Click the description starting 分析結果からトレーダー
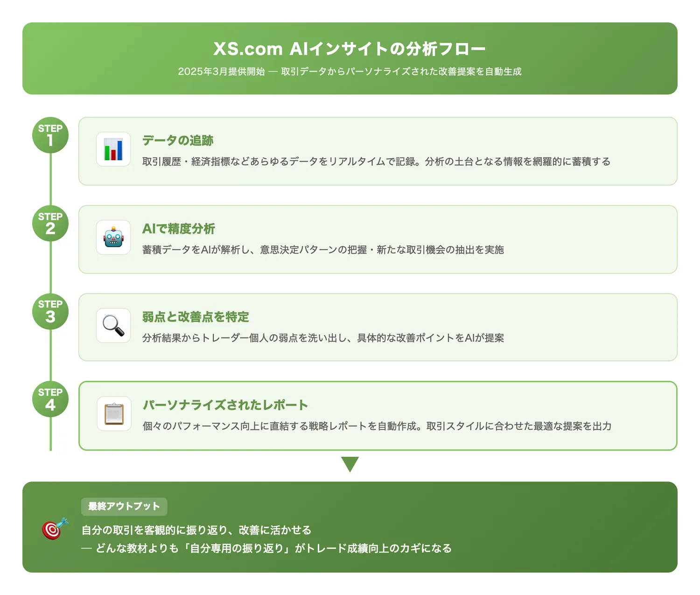The width and height of the screenshot is (700, 595). point(323,338)
